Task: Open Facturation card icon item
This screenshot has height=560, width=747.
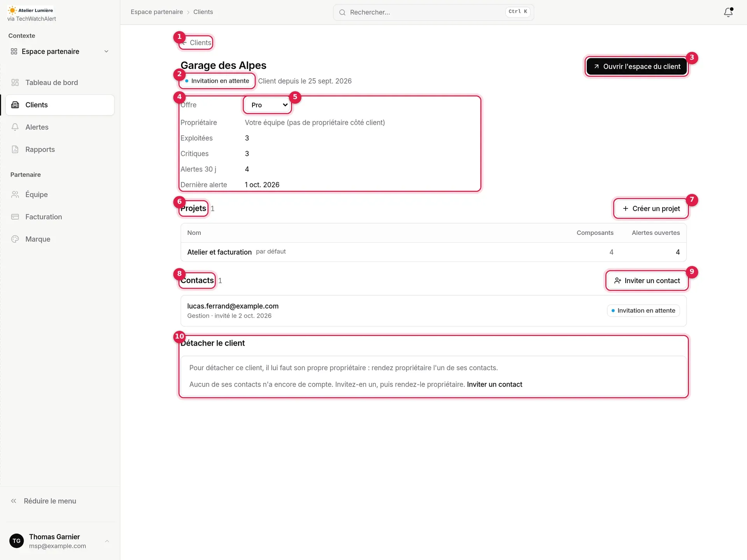Action: click(x=60, y=217)
